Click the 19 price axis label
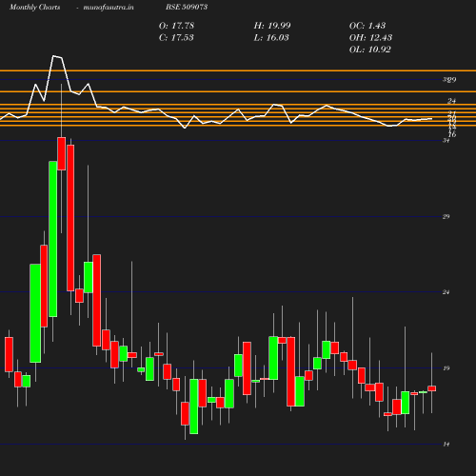This screenshot has height=476, width=476. 446,368
